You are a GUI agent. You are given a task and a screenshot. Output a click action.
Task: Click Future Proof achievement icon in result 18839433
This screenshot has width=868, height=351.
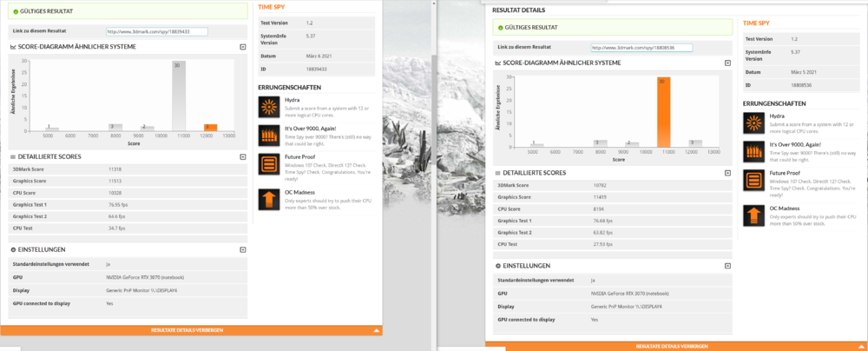(x=269, y=164)
